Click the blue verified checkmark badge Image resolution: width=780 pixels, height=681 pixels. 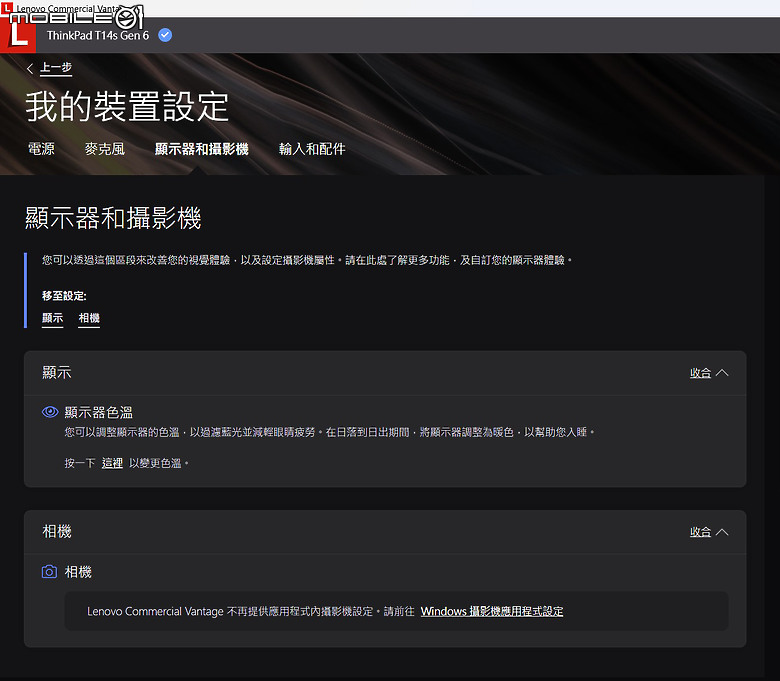click(165, 35)
